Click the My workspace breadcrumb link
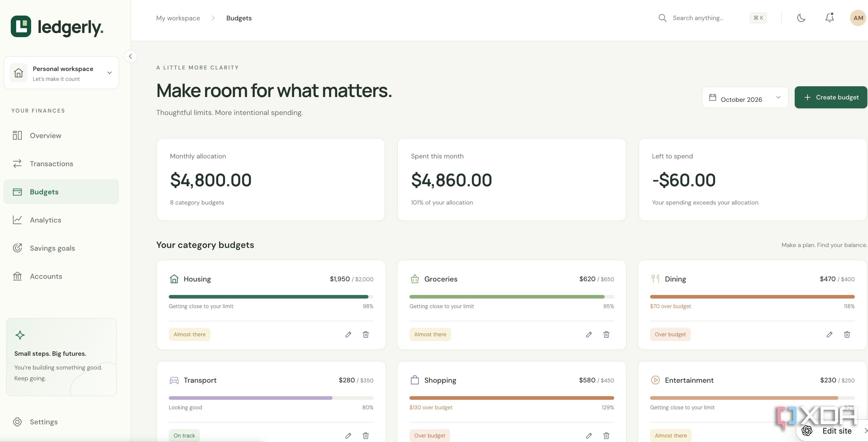This screenshot has width=868, height=442. [x=178, y=18]
